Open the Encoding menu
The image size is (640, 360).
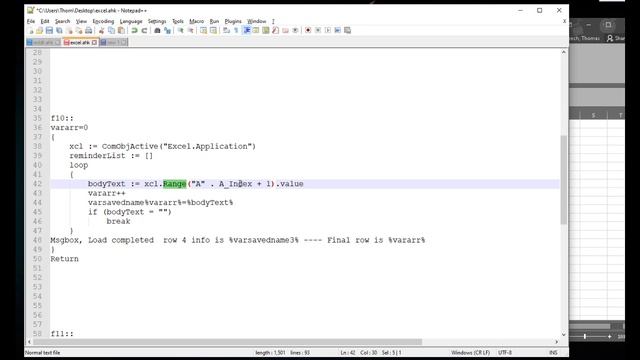103,21
